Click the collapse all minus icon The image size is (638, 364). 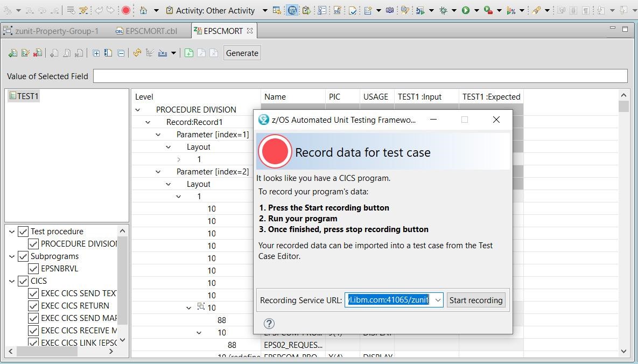(x=121, y=53)
